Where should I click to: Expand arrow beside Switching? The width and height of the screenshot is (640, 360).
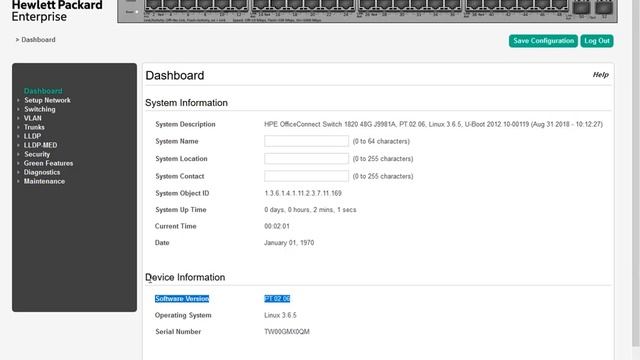(x=18, y=109)
